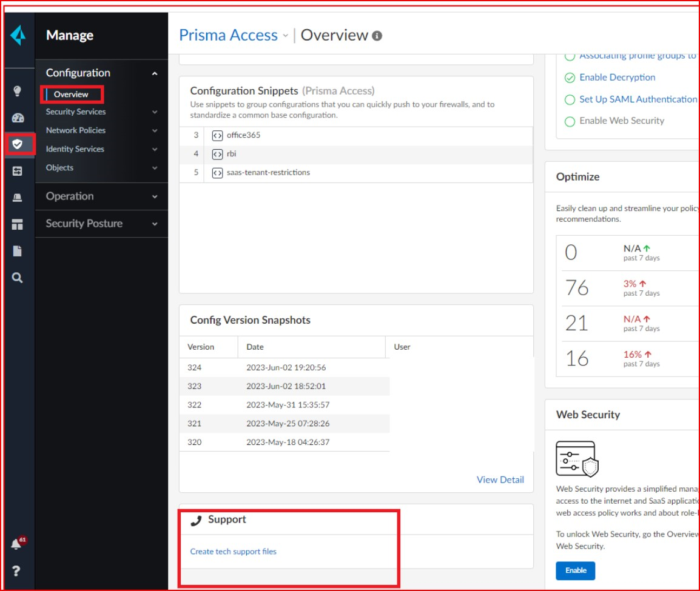Viewport: 700px width, 591px height.
Task: Collapse the Configuration section
Action: click(x=155, y=73)
